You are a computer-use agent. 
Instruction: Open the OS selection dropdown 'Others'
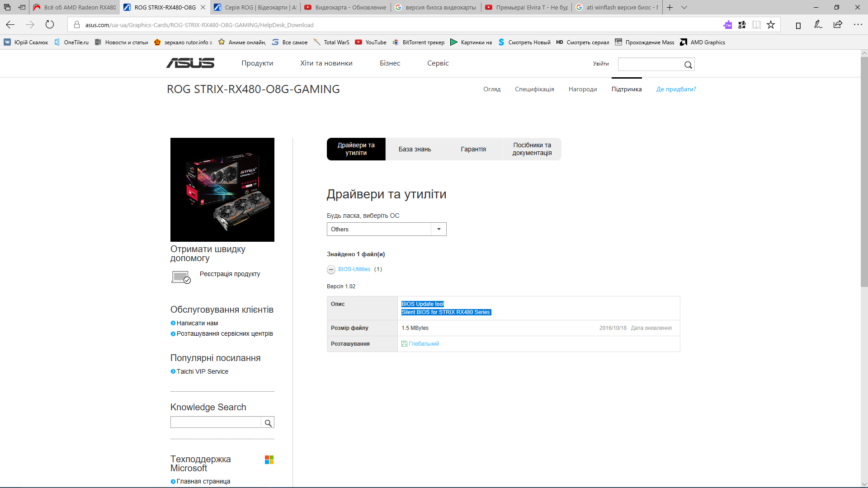point(387,229)
